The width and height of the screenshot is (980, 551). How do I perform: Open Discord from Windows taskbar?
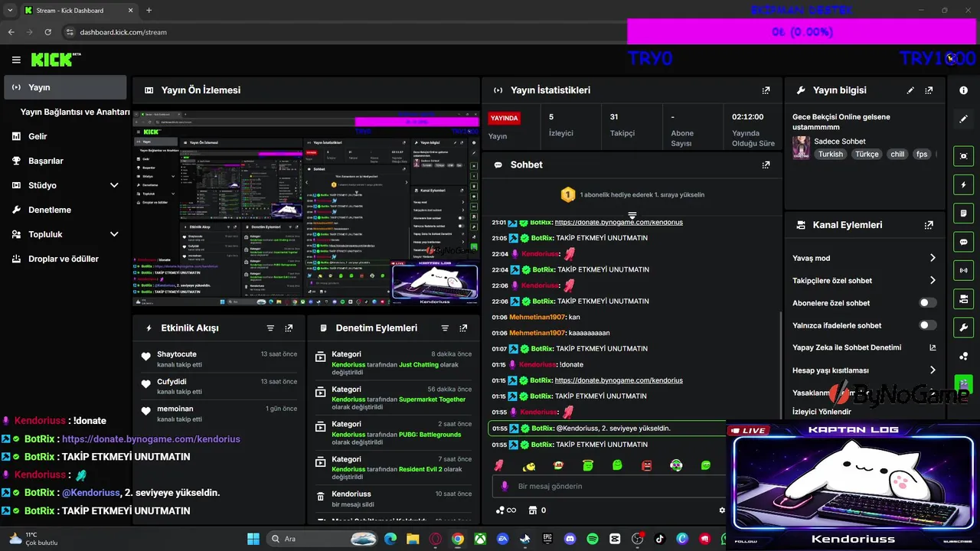coord(570,539)
